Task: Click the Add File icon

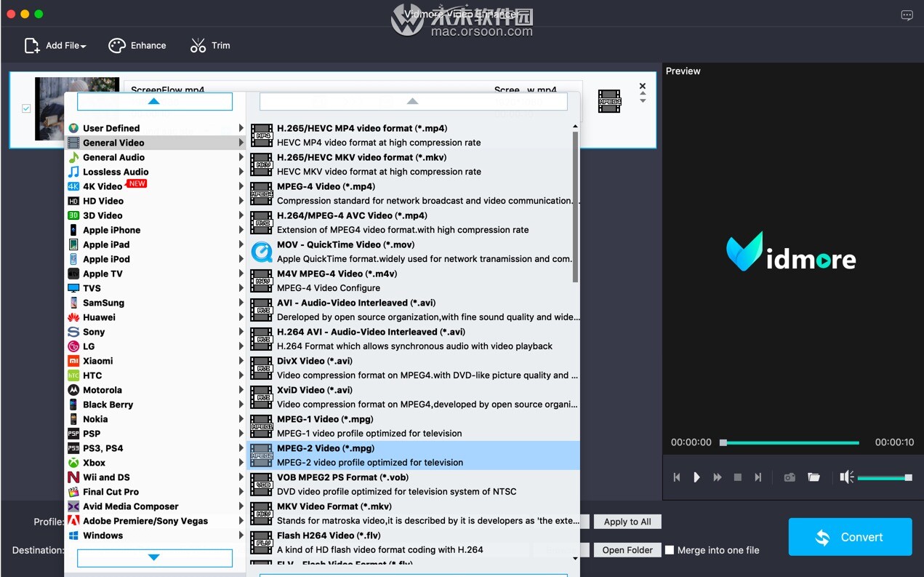Action: (32, 46)
